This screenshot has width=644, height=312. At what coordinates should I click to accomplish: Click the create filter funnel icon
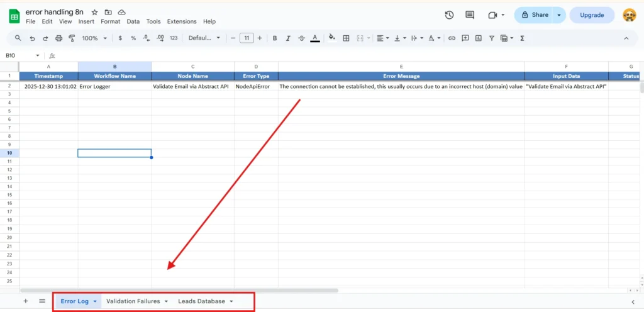492,38
